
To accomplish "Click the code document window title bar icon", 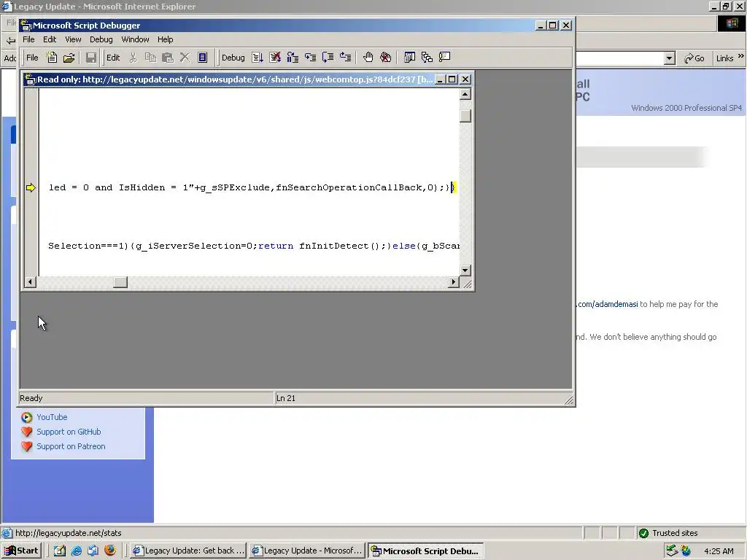I will point(31,79).
